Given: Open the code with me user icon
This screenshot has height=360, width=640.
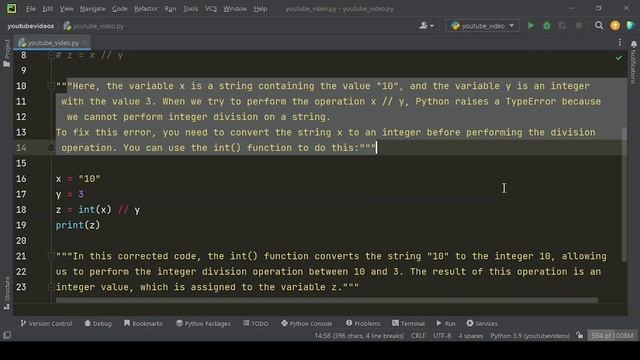Looking at the screenshot, I should (x=427, y=26).
